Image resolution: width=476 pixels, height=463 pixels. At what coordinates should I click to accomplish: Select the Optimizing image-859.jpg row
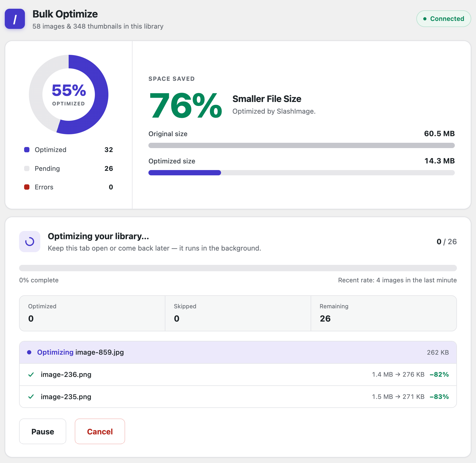click(x=238, y=352)
